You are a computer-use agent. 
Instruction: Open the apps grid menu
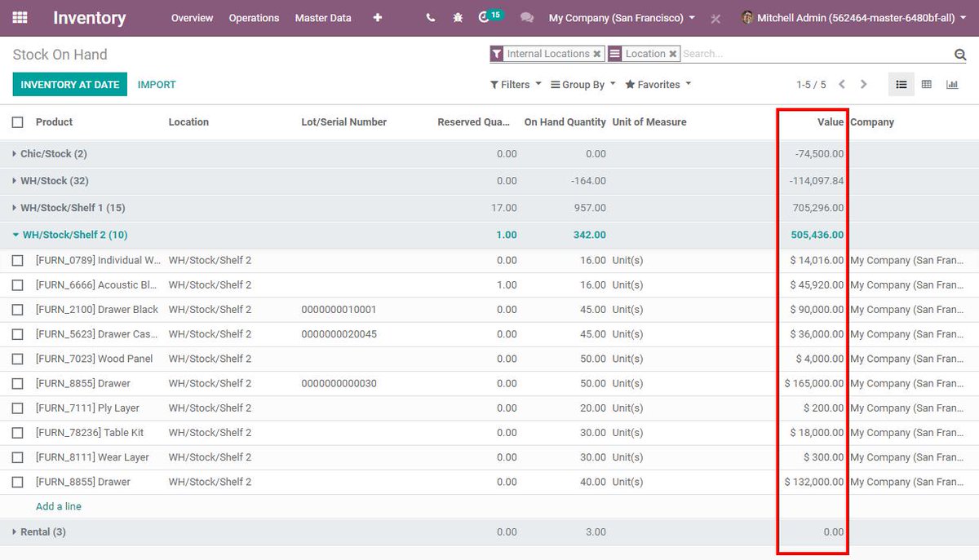tap(20, 17)
